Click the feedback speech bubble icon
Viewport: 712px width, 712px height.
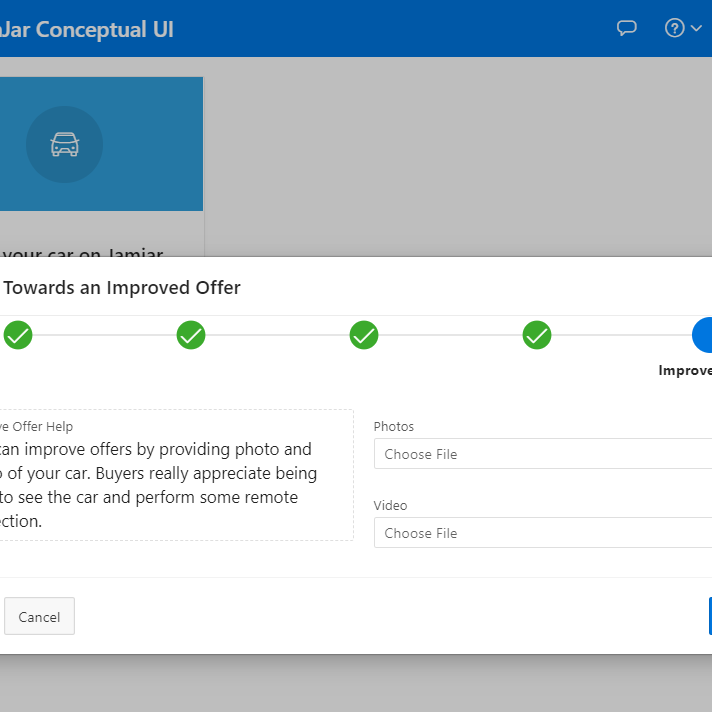click(x=627, y=28)
